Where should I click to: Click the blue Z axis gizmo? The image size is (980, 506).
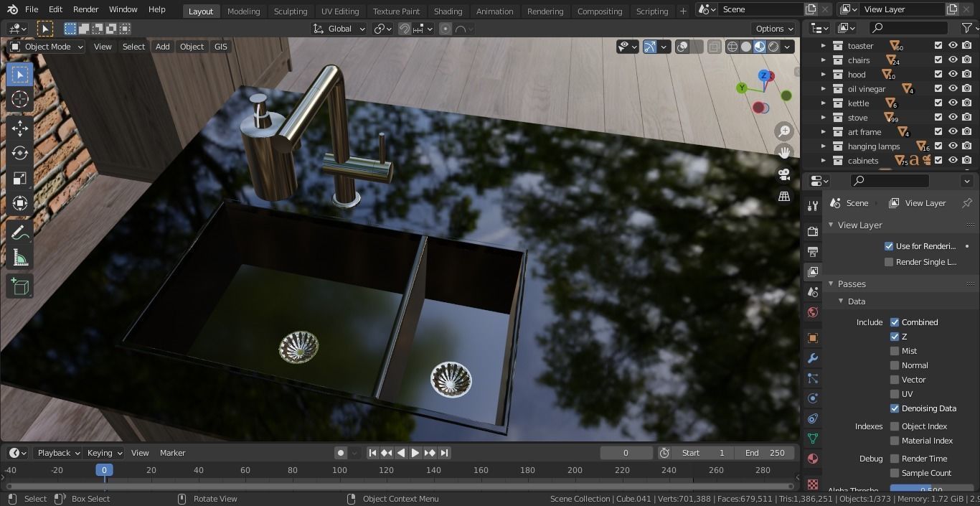pyautogui.click(x=765, y=75)
